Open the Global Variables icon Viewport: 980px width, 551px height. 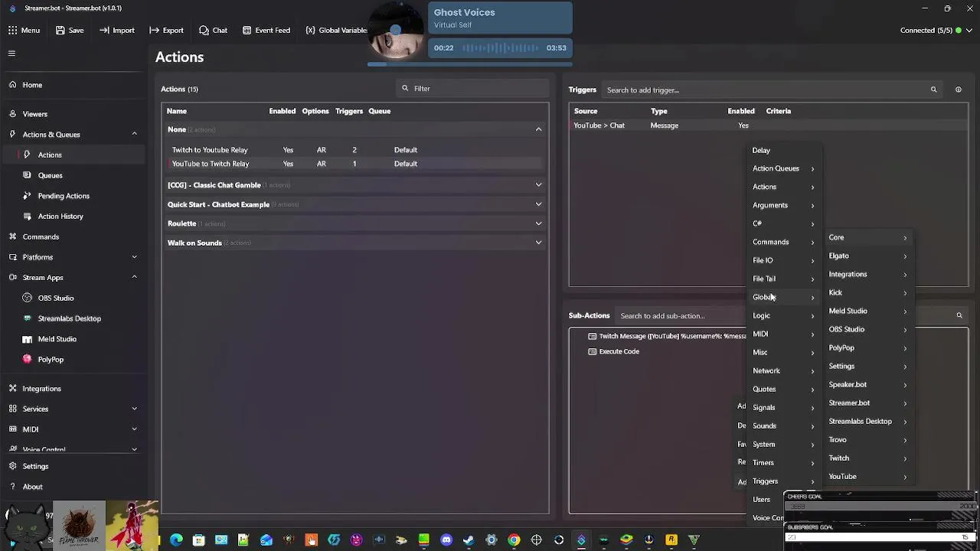pyautogui.click(x=310, y=31)
